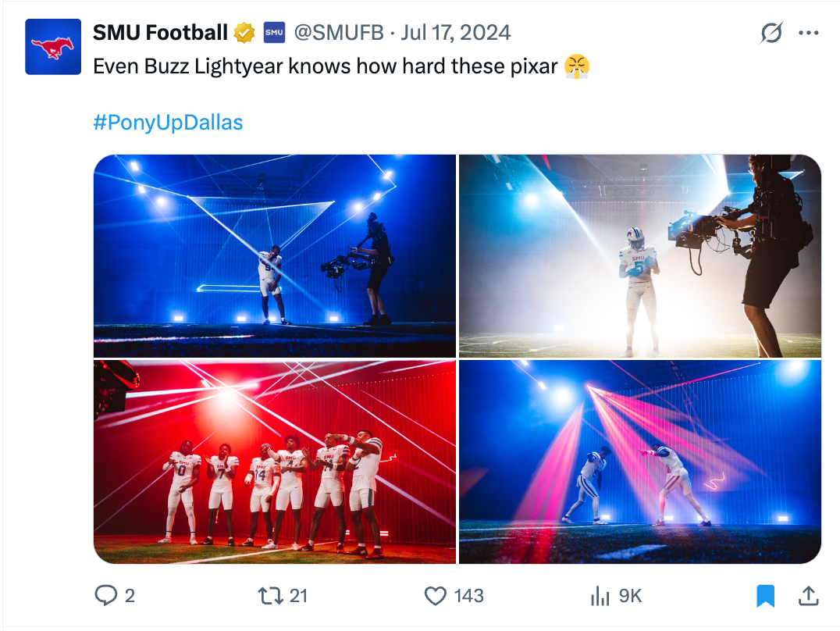The image size is (840, 631).
Task: Open the bottom-right pink beams photo
Action: pyautogui.click(x=640, y=462)
